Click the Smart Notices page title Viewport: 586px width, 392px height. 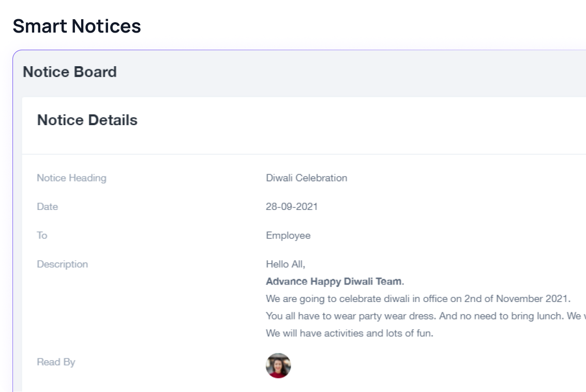coord(77,26)
